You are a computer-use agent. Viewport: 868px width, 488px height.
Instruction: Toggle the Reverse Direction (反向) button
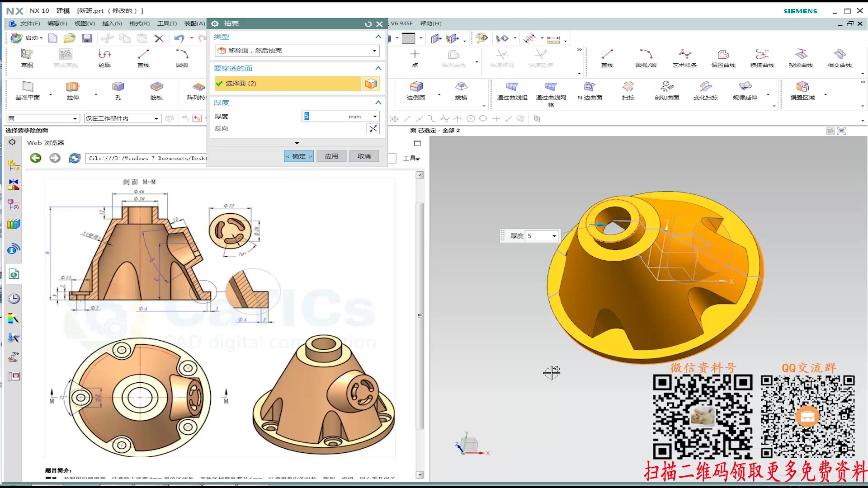click(x=373, y=129)
